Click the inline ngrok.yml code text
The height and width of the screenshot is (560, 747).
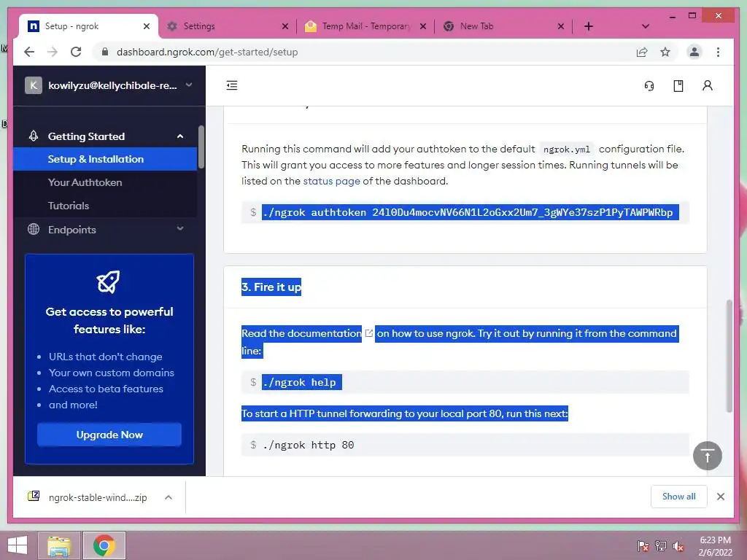tap(566, 149)
